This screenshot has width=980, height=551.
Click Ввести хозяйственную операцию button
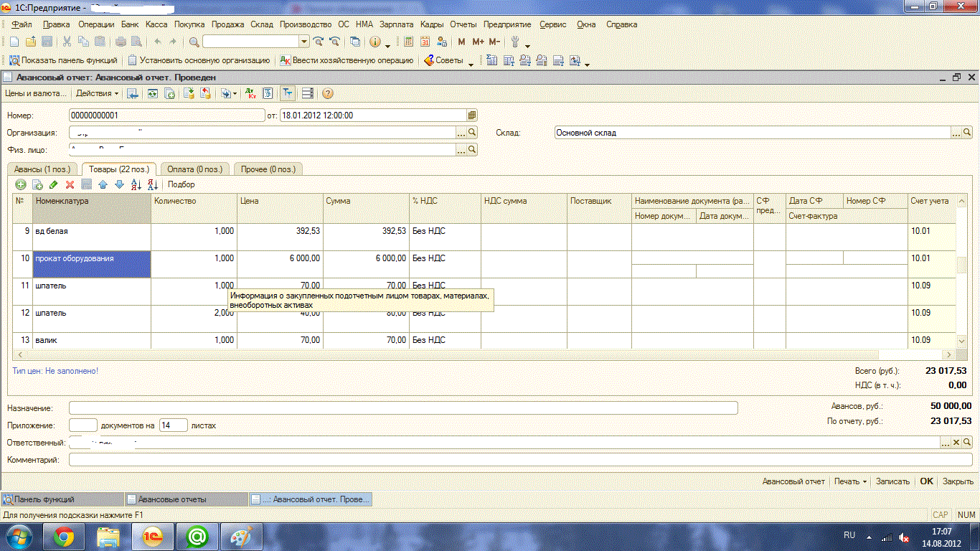pyautogui.click(x=347, y=61)
